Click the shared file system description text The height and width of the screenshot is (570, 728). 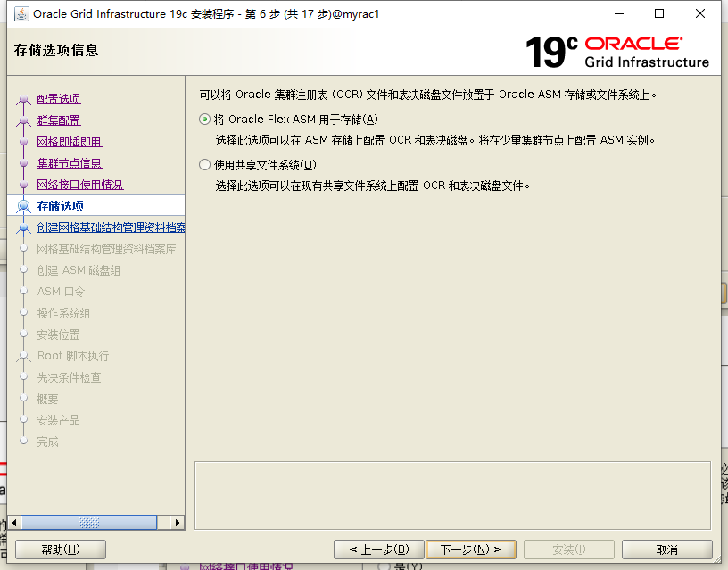[x=373, y=186]
